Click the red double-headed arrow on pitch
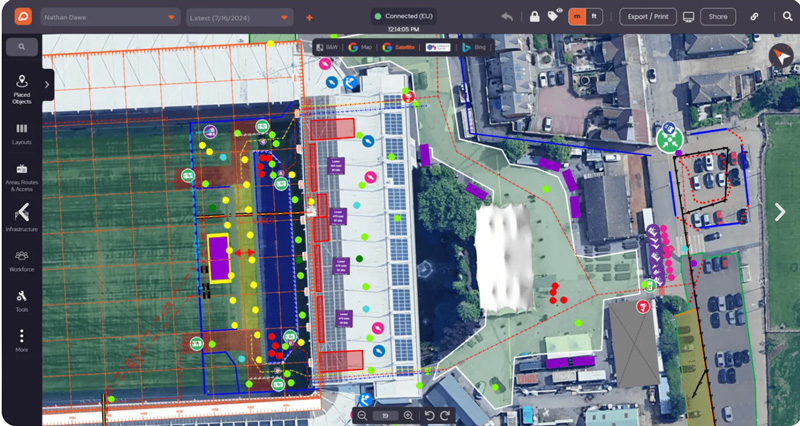The height and width of the screenshot is (426, 800). click(244, 252)
